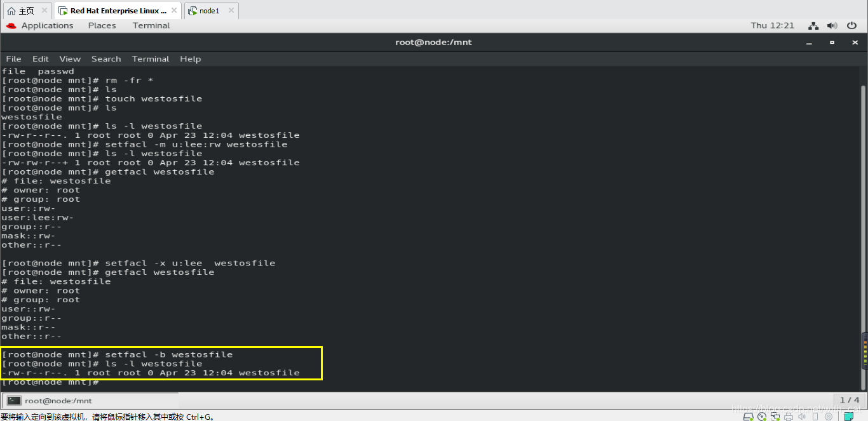This screenshot has width=868, height=421.
Task: Open the Terminal app menu in top panel
Action: pos(151,25)
